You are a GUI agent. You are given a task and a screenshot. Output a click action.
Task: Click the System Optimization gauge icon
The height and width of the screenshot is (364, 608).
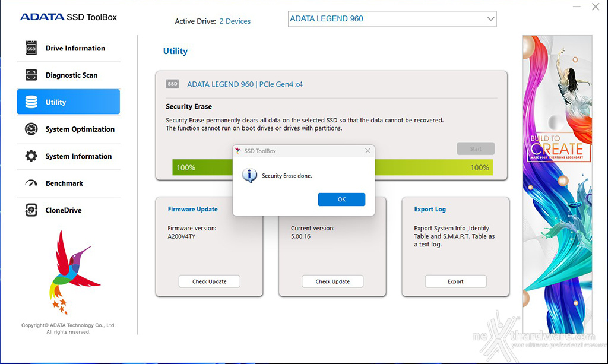[31, 129]
